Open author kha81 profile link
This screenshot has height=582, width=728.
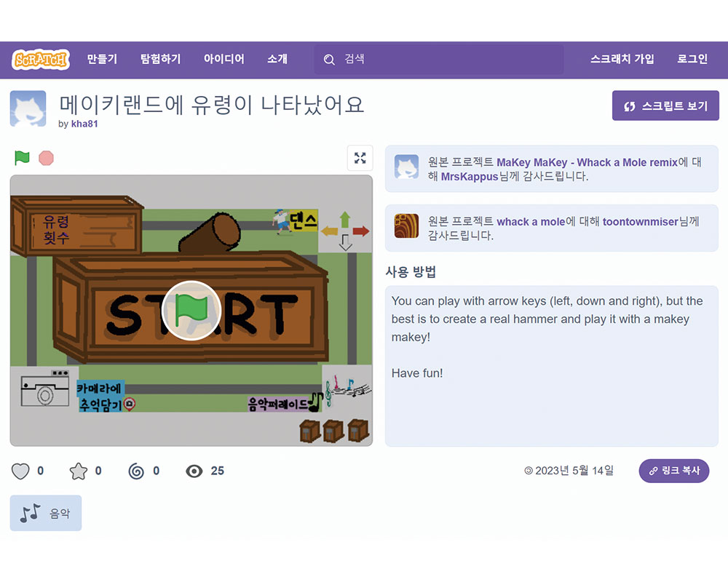click(x=84, y=124)
